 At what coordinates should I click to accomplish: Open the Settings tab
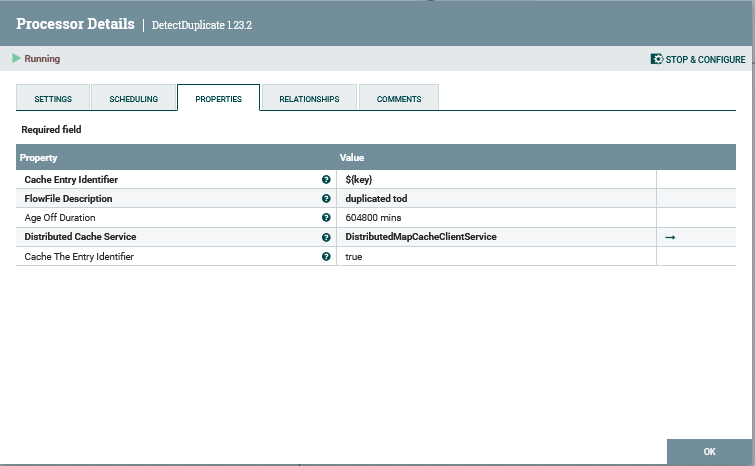point(53,99)
